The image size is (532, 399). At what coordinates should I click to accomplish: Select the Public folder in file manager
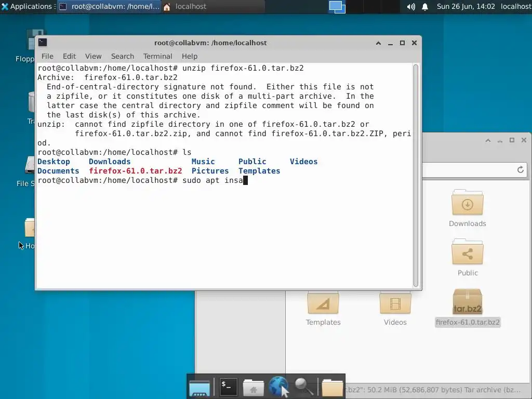coord(467,258)
